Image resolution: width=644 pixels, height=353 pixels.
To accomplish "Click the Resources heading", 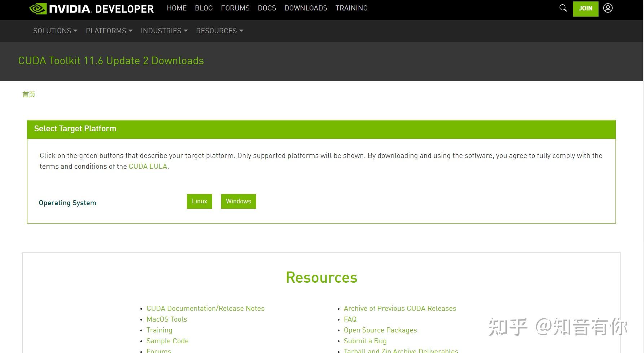I will [321, 277].
